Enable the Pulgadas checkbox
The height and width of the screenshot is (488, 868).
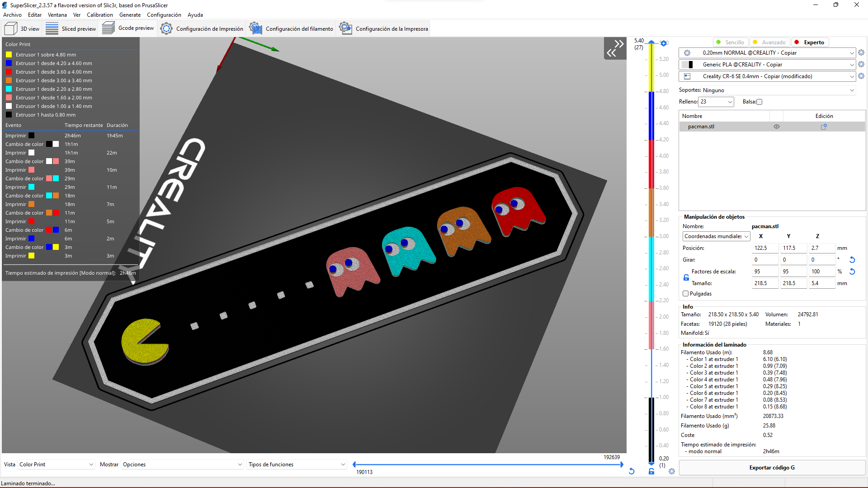click(686, 294)
